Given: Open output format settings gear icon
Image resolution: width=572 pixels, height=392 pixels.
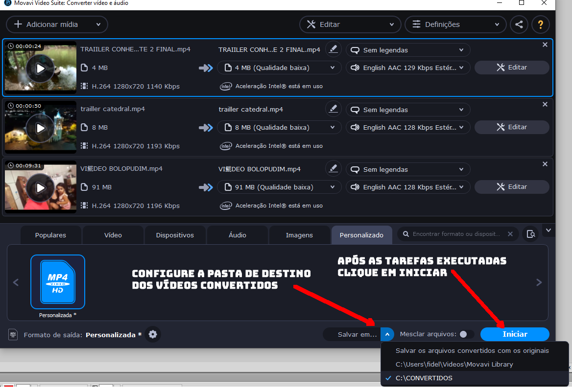Looking at the screenshot, I should 153,334.
